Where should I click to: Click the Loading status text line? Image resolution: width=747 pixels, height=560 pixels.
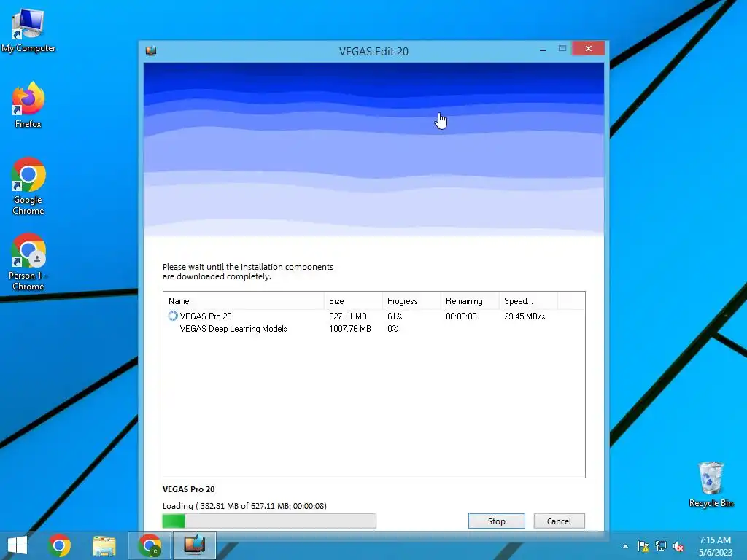point(244,506)
